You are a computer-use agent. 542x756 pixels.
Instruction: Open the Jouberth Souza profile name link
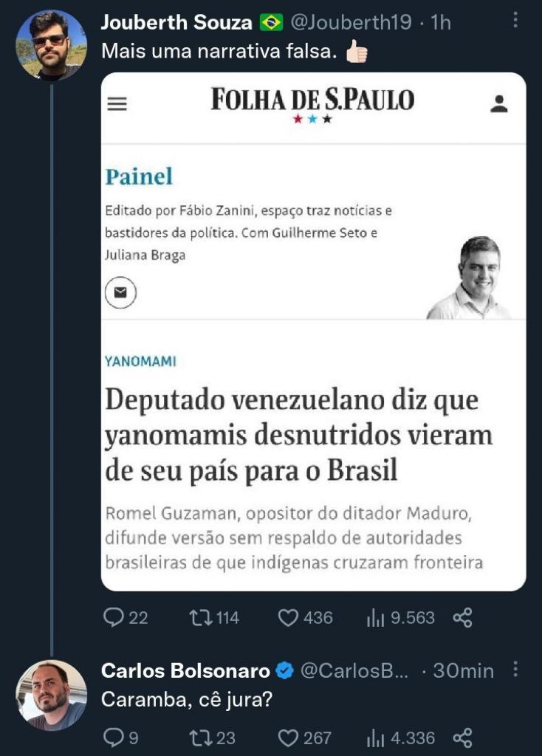[176, 23]
